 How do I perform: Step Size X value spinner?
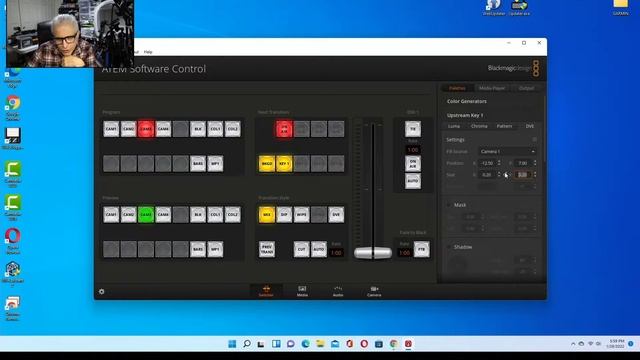click(499, 175)
